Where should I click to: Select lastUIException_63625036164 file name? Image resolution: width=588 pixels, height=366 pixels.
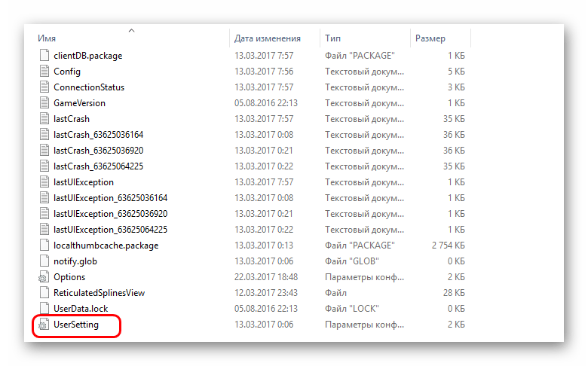[110, 198]
